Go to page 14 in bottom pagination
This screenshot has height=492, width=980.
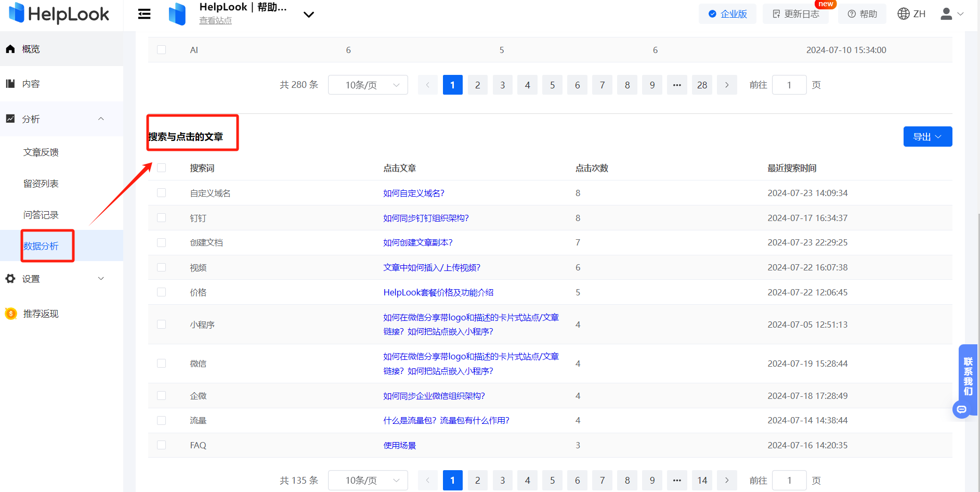coord(702,480)
